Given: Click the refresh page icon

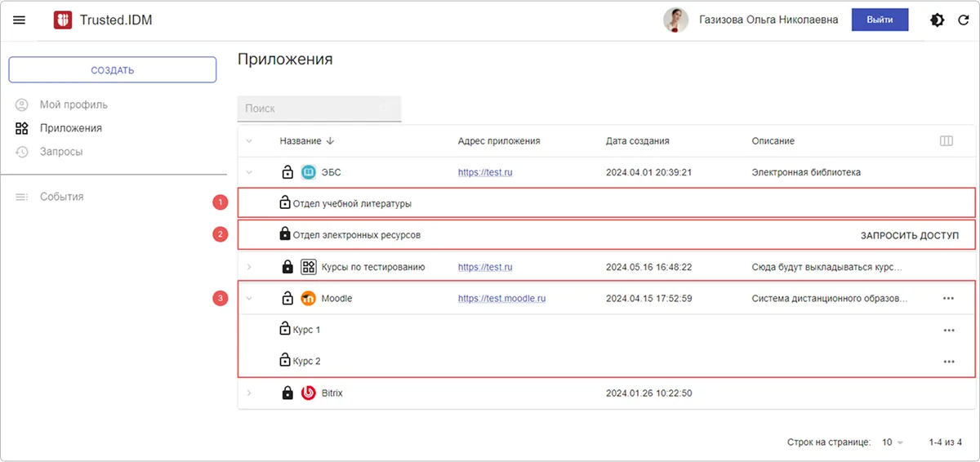Looking at the screenshot, I should tap(963, 20).
